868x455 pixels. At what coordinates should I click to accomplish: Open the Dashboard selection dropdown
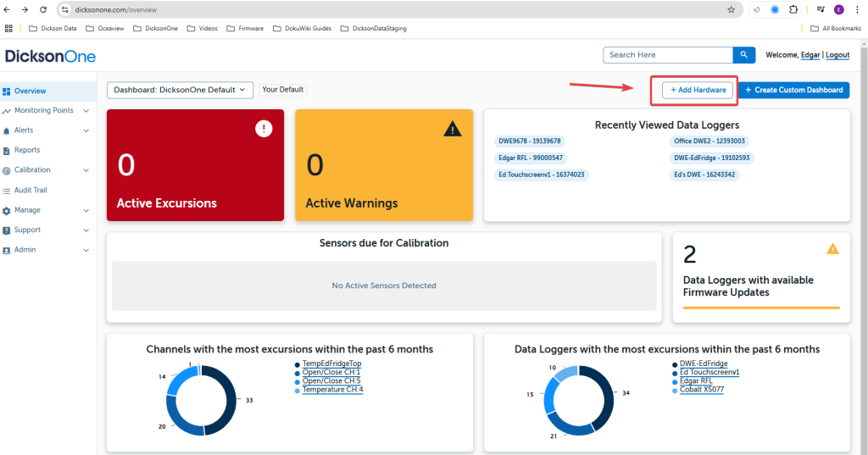pos(180,90)
